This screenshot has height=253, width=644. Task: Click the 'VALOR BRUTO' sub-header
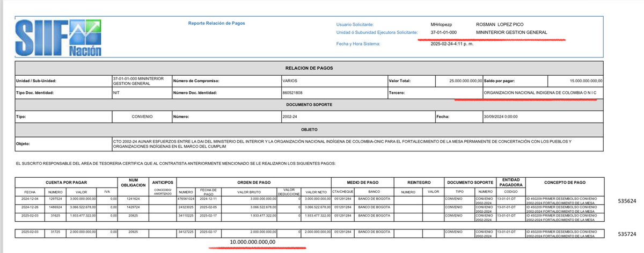[248, 191]
